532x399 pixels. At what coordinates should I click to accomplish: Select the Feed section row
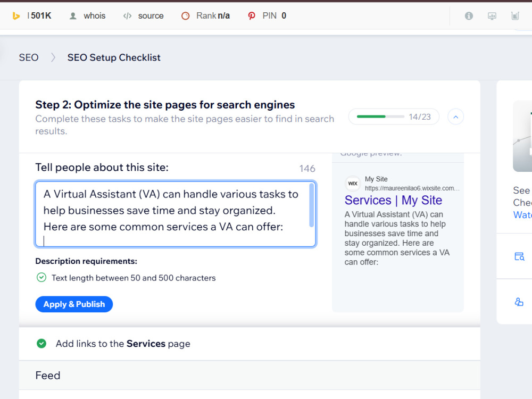pos(250,375)
